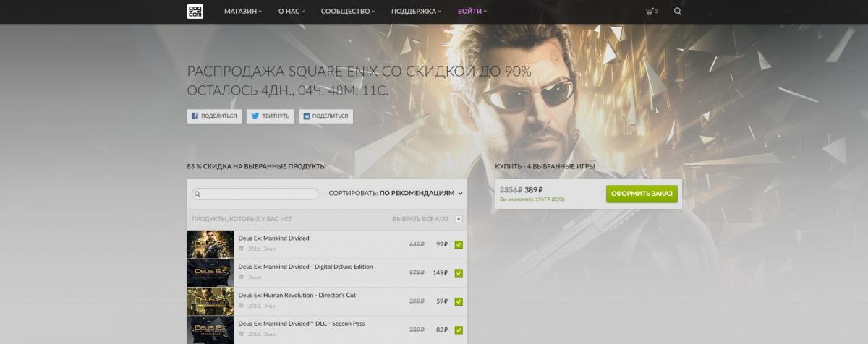Open Digital Deluxe Edition thumbnail
The height and width of the screenshot is (344, 868).
210,273
